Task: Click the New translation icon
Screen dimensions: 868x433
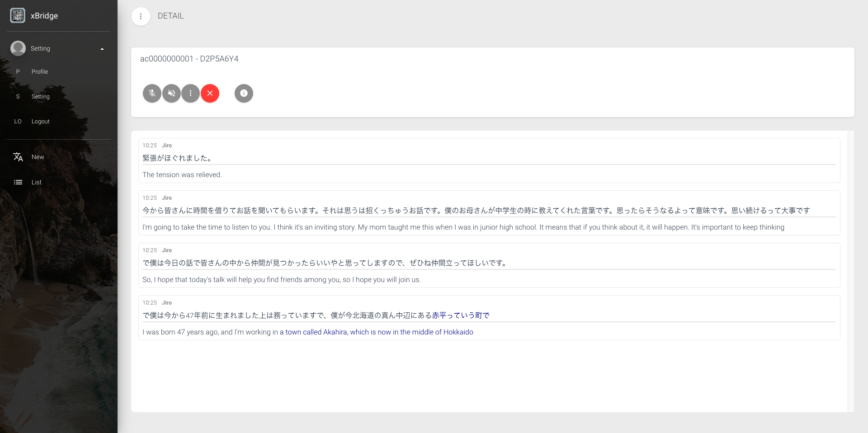Action: pos(18,157)
